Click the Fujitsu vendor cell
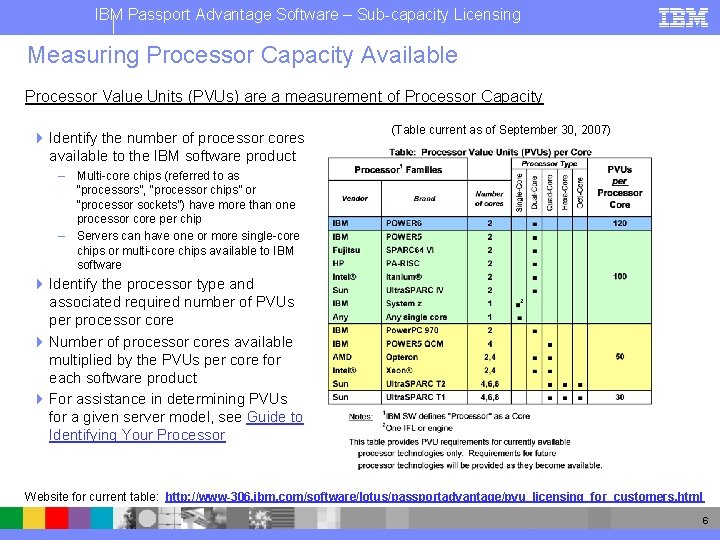Image resolution: width=720 pixels, height=540 pixels. pos(354,250)
